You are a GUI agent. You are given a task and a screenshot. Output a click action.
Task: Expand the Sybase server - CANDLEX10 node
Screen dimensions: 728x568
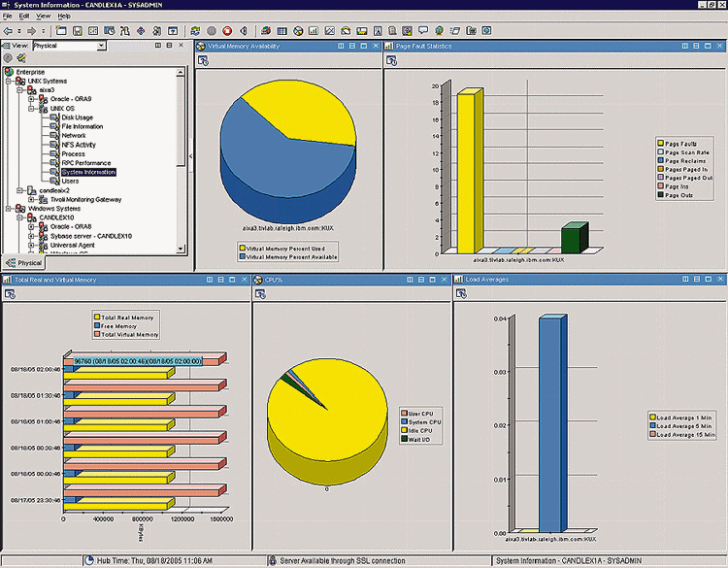pos(31,236)
